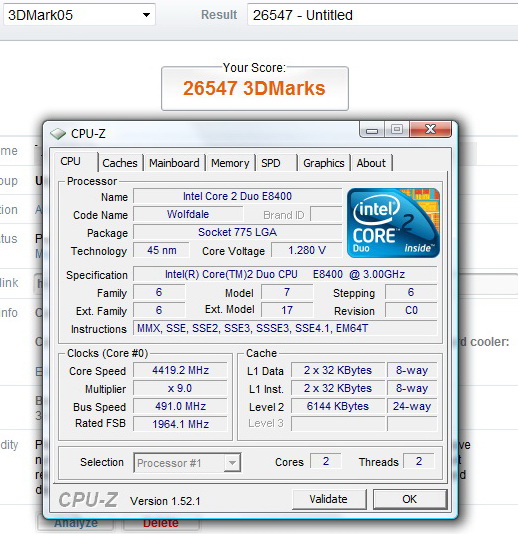Go to the Graphics tab
This screenshot has height=534, width=518.
324,163
